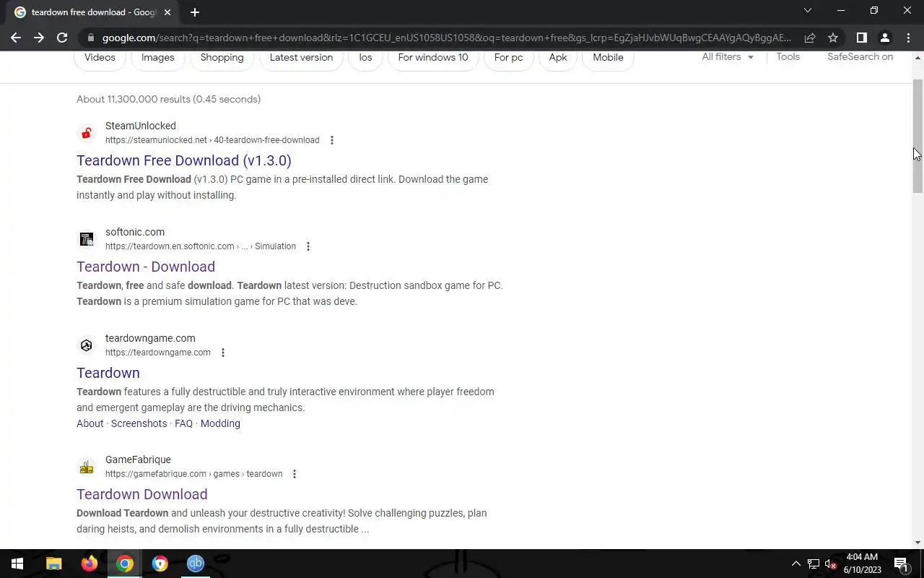Image resolution: width=924 pixels, height=578 pixels.
Task: Open qBittorrent from the taskbar
Action: pyautogui.click(x=196, y=564)
